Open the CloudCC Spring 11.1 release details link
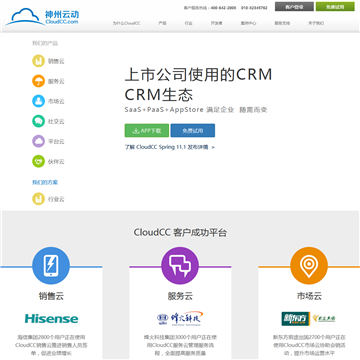The height and width of the screenshot is (360, 360). 170,147
